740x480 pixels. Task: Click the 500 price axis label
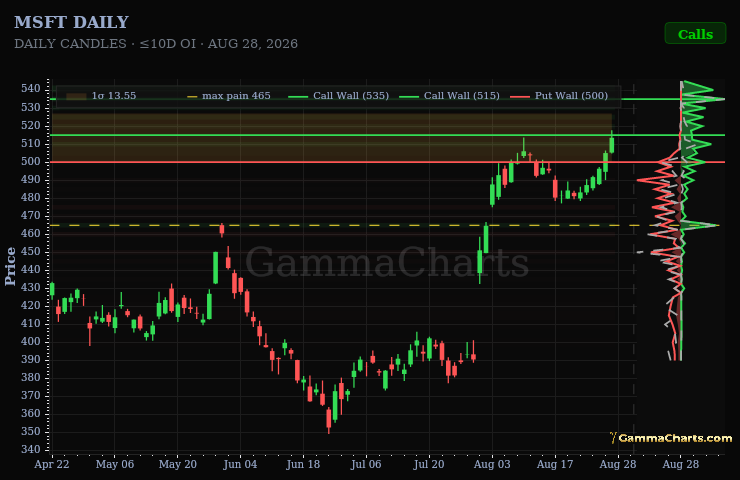(x=31, y=161)
